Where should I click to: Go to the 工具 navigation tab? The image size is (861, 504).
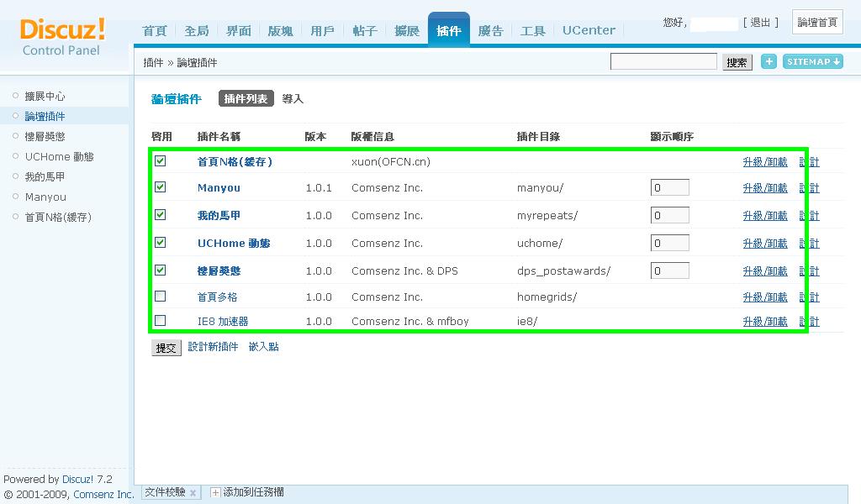(x=532, y=31)
